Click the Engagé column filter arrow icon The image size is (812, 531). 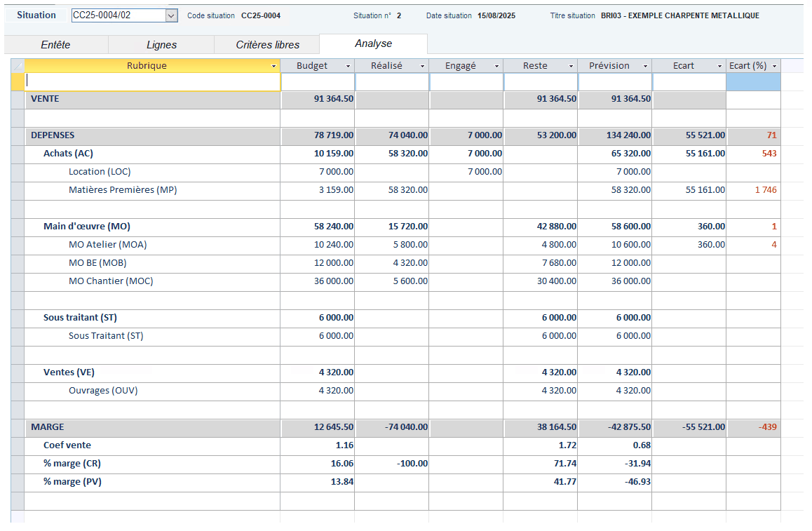tap(497, 65)
